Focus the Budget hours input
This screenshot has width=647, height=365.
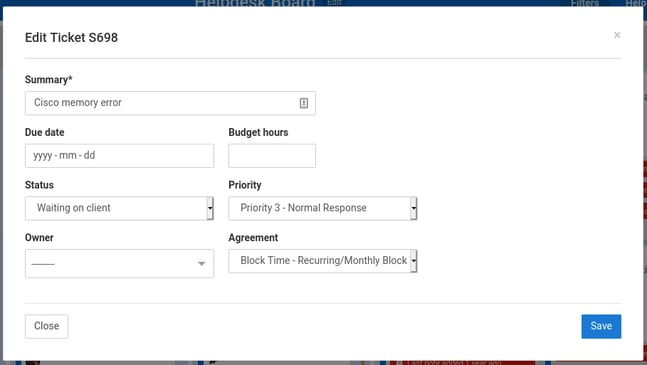tap(272, 156)
